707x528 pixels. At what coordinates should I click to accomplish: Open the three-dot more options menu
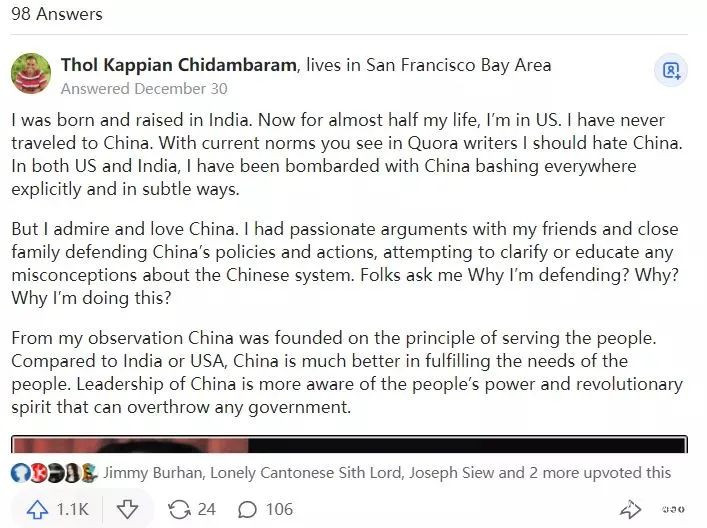(x=677, y=509)
